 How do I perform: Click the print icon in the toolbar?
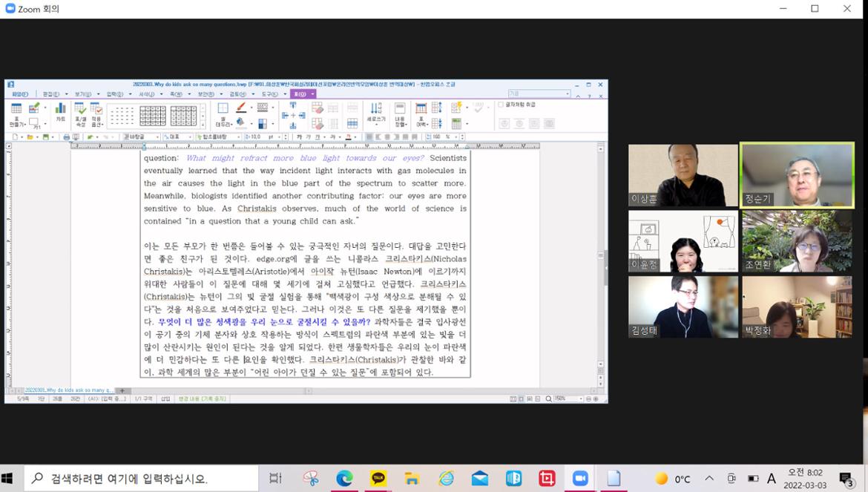tap(66, 137)
